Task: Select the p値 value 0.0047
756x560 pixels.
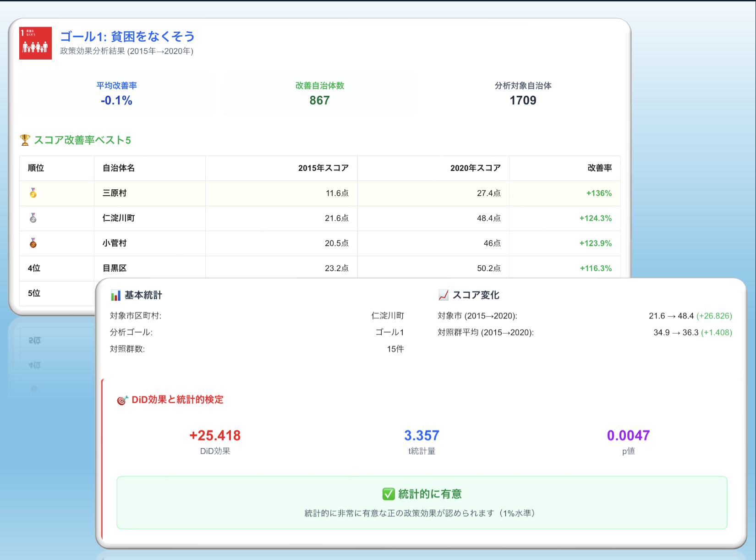Action: [x=628, y=436]
